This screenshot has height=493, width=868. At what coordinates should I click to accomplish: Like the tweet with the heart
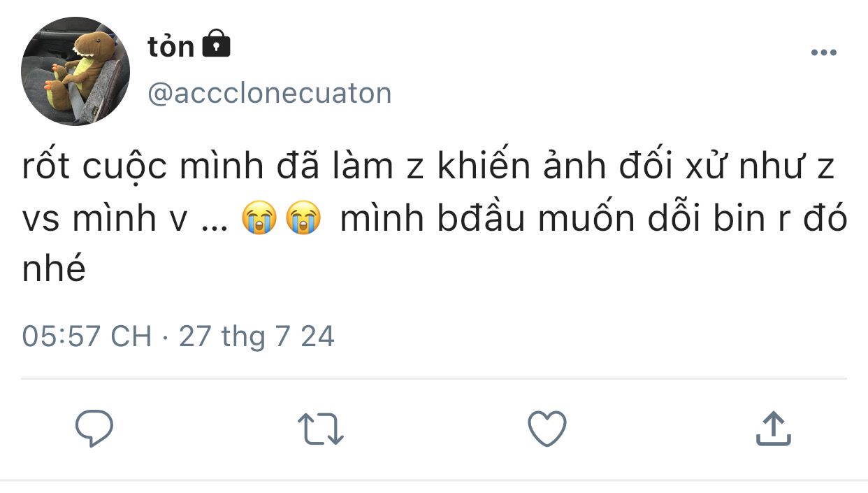pyautogui.click(x=547, y=428)
